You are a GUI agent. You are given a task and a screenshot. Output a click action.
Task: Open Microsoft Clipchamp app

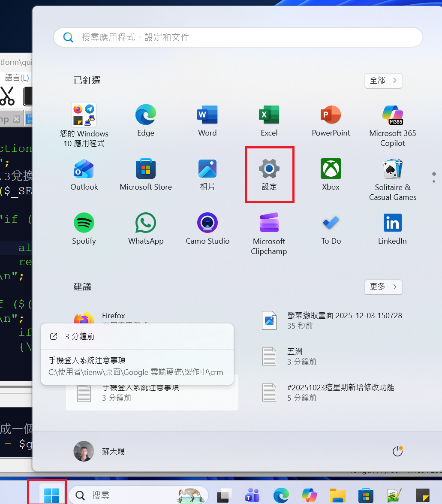(x=269, y=233)
